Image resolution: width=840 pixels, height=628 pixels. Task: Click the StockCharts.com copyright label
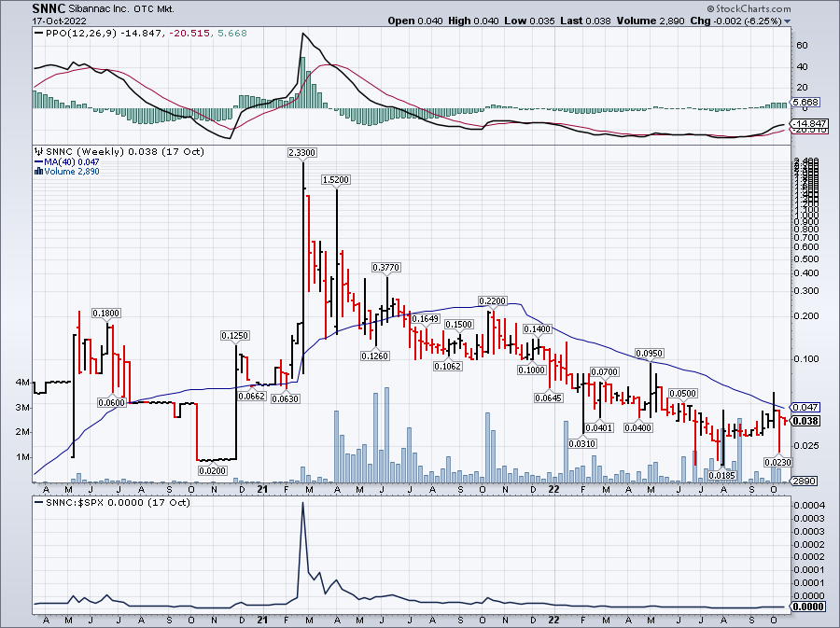(x=749, y=8)
